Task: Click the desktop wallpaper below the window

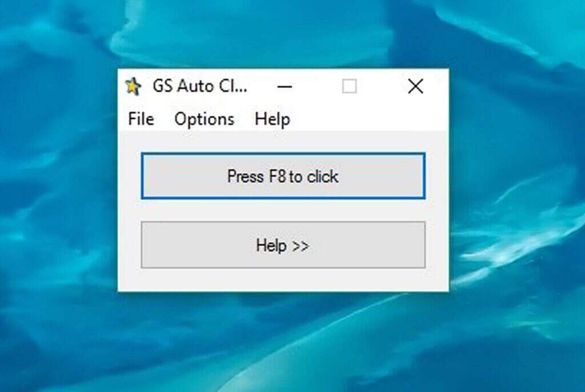Action: click(283, 342)
